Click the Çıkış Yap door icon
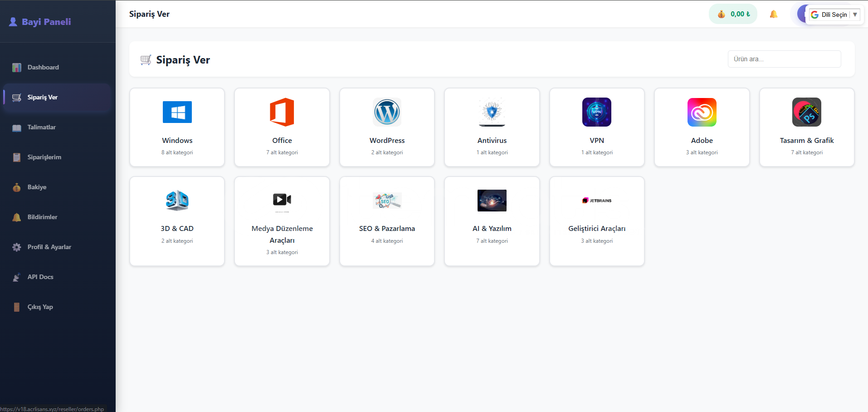 (17, 307)
